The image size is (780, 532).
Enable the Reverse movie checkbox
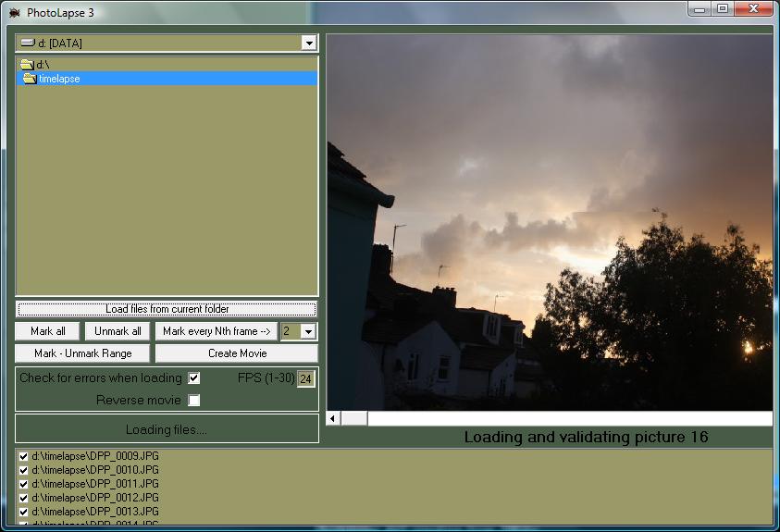point(194,401)
